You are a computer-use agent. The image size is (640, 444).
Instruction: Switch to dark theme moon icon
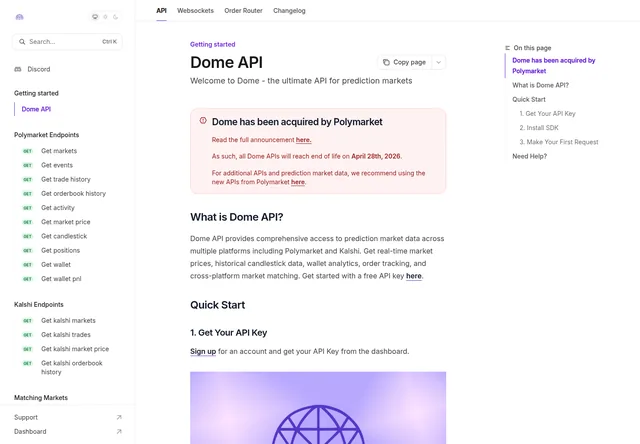tap(116, 17)
